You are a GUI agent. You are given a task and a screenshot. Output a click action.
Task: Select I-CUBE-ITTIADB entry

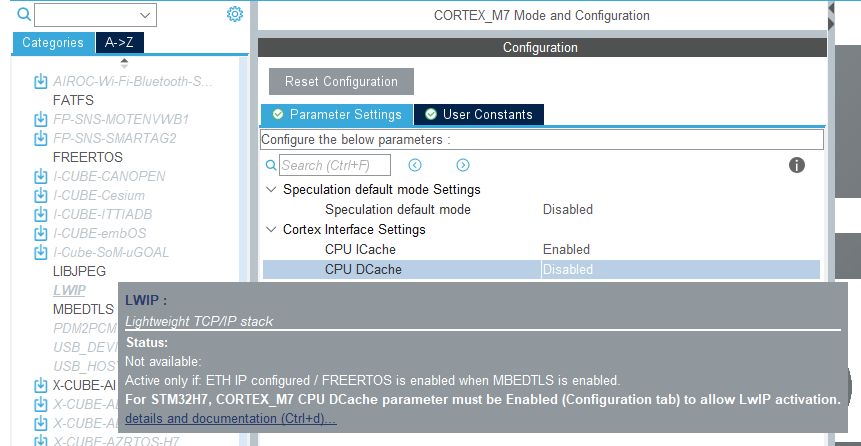103,214
